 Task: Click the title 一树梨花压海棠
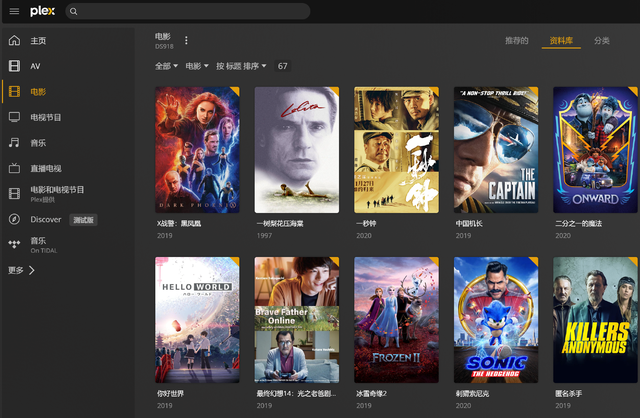[280, 223]
